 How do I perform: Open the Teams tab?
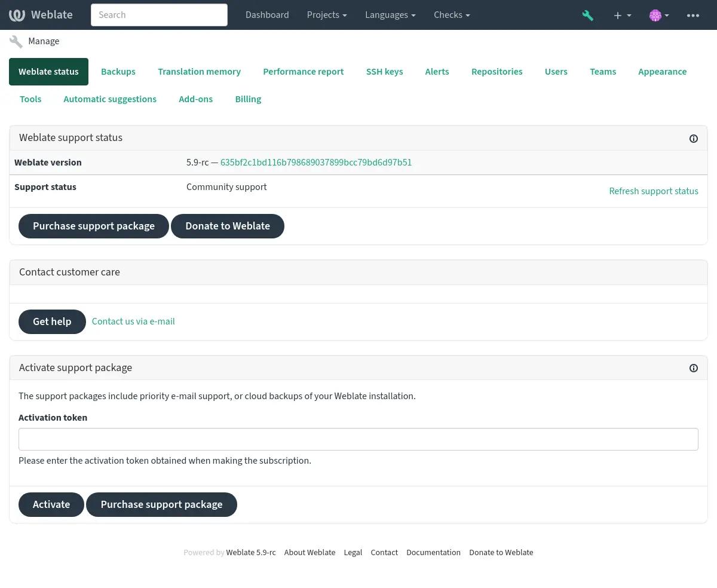(x=603, y=72)
